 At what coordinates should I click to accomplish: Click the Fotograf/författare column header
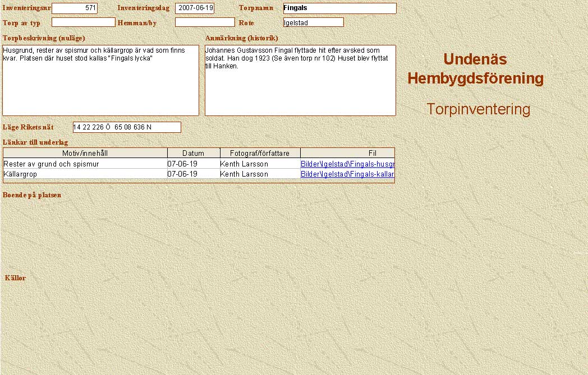260,153
